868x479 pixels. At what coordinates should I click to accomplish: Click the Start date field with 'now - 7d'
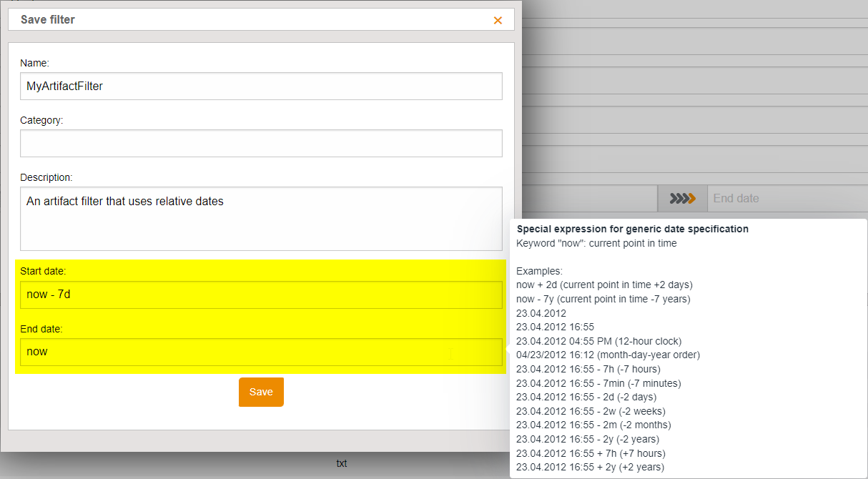point(261,295)
